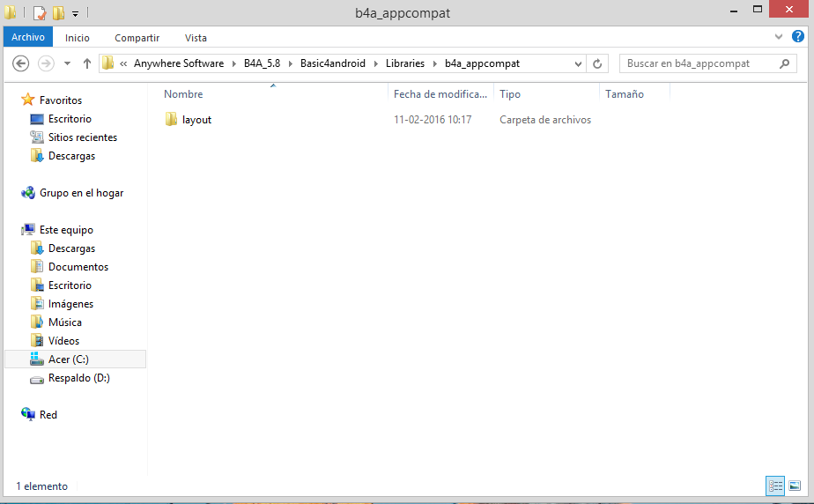Open Música in the sidebar
Screen dimensions: 814x504
(x=65, y=322)
